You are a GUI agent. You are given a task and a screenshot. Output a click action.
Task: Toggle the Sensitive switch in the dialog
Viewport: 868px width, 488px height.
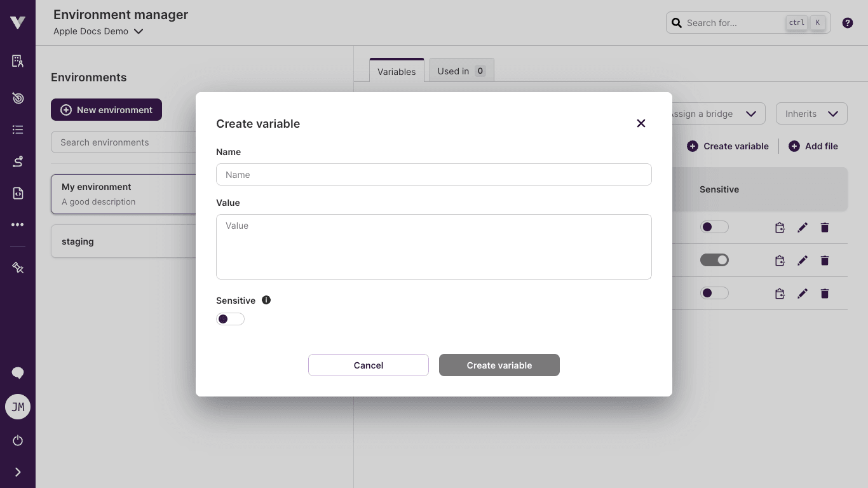tap(230, 319)
